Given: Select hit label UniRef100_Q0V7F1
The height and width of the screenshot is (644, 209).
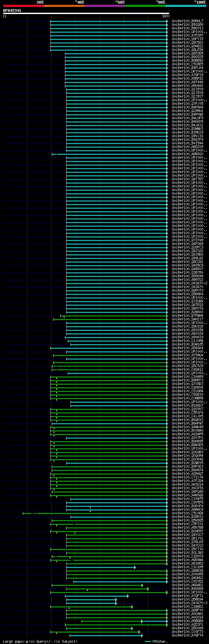Looking at the screenshot, I should tap(187, 438).
